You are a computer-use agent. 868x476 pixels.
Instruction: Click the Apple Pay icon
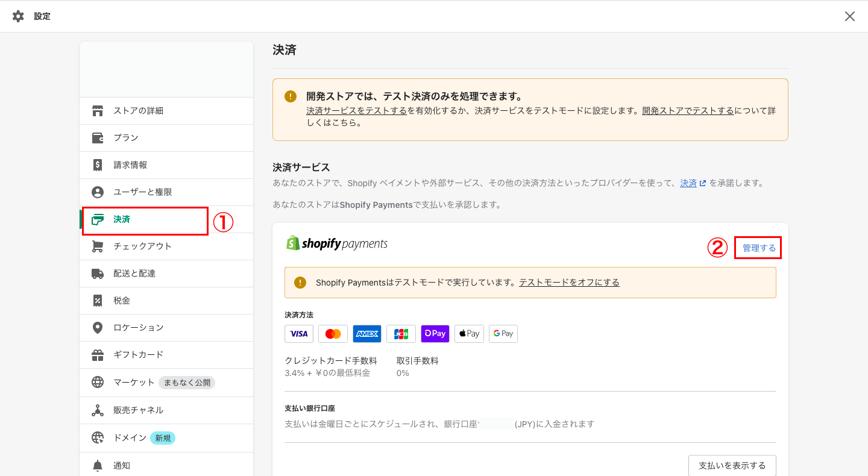(x=469, y=334)
